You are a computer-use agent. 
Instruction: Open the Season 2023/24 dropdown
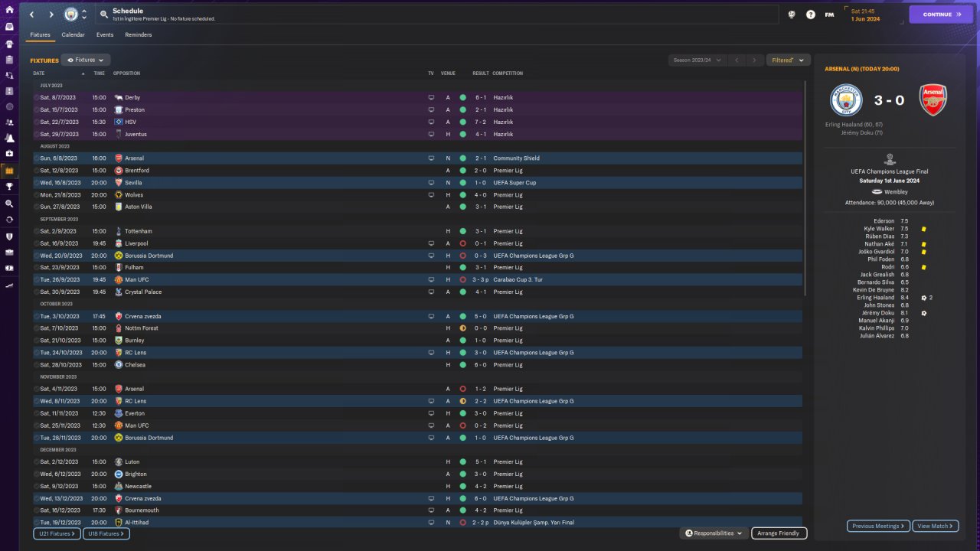pyautogui.click(x=697, y=60)
